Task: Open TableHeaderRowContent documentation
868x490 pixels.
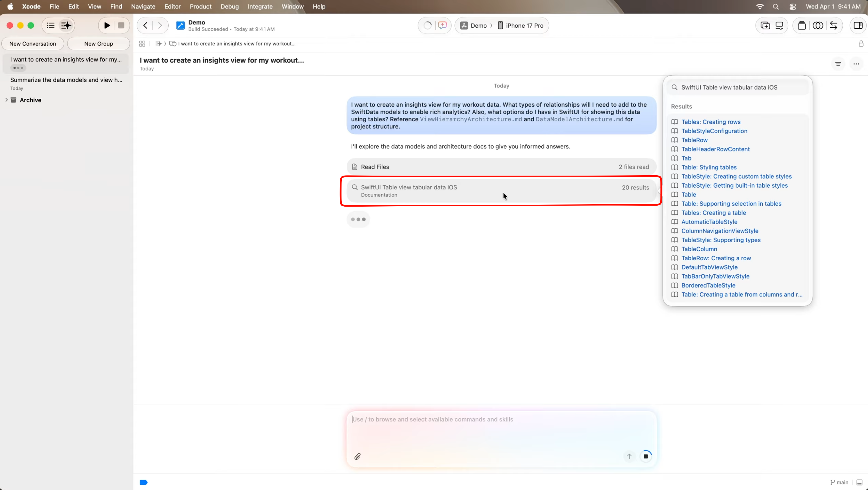Action: click(715, 149)
